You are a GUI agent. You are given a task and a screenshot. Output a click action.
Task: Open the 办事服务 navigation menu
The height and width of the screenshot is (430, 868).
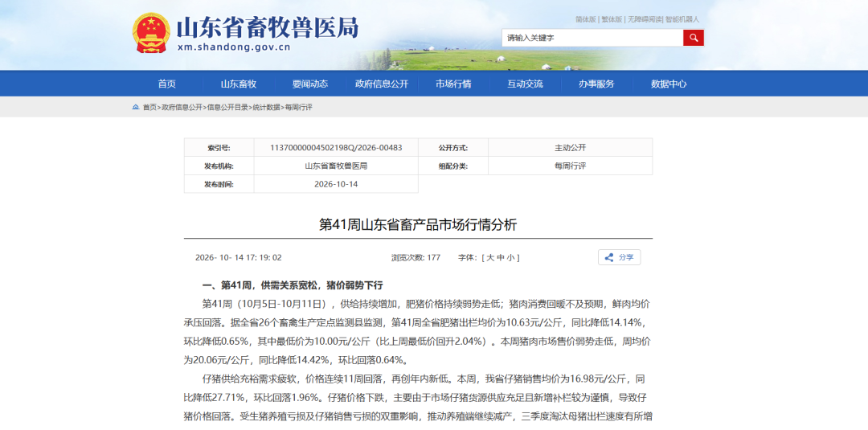(x=596, y=84)
